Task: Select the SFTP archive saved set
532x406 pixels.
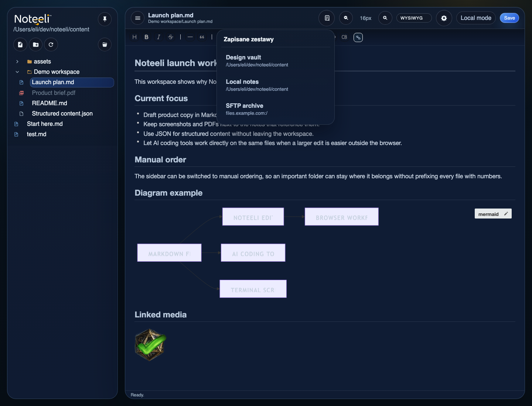Action: tap(276, 109)
